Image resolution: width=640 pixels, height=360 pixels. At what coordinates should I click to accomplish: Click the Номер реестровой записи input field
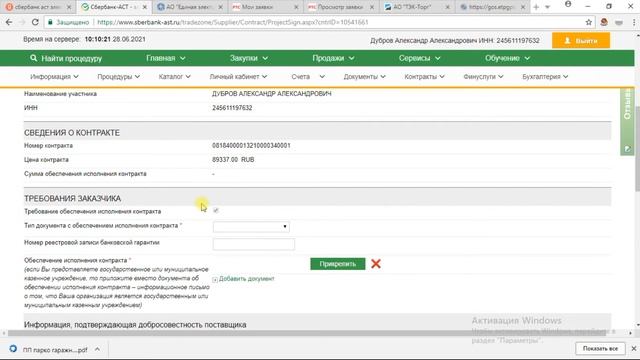coord(253,244)
